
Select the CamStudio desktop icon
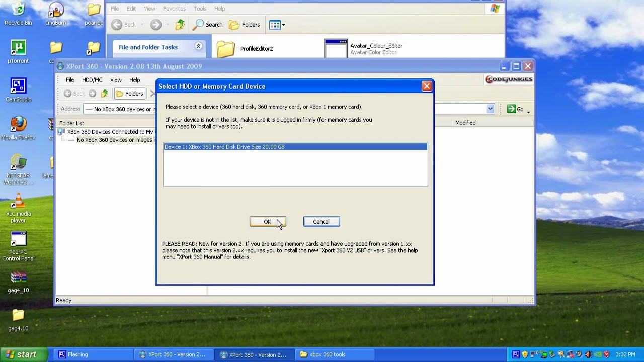(x=18, y=90)
